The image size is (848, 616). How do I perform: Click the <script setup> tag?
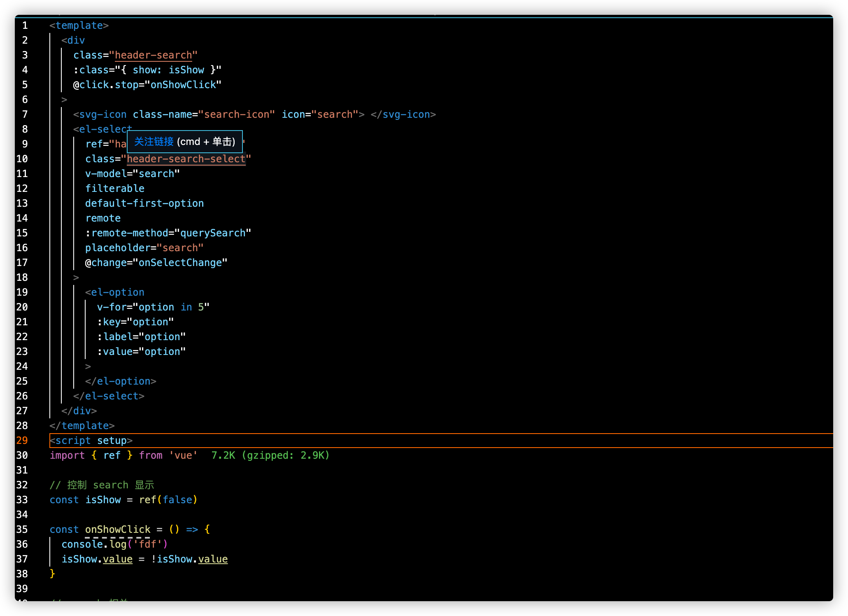91,440
